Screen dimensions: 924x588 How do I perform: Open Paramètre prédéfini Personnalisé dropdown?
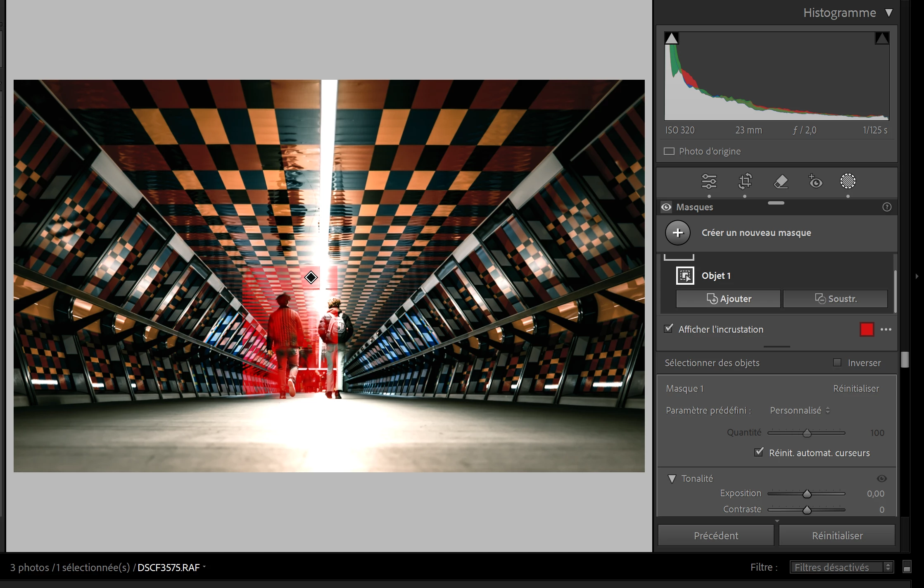pyautogui.click(x=800, y=410)
